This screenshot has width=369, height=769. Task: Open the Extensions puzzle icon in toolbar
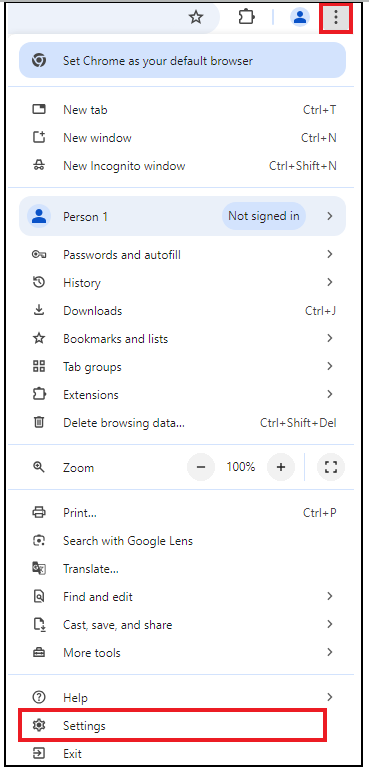coord(246,18)
